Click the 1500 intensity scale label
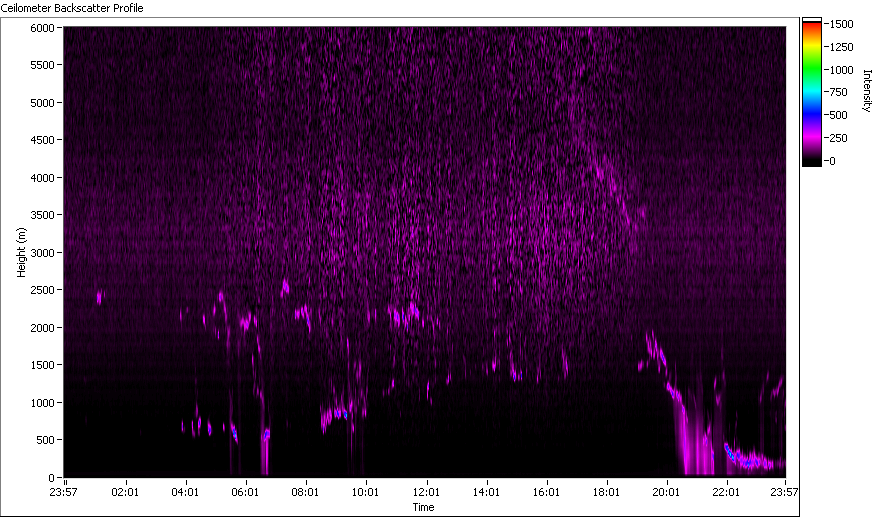This screenshot has width=876, height=517. pos(842,24)
